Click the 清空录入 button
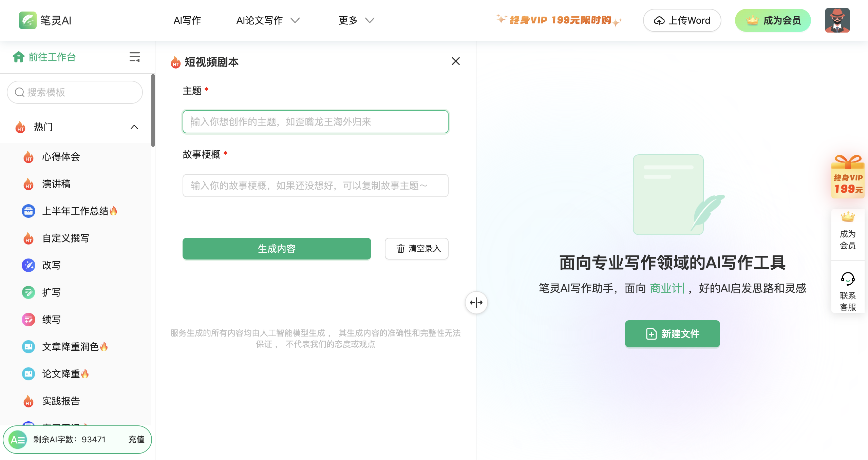 [x=416, y=249]
